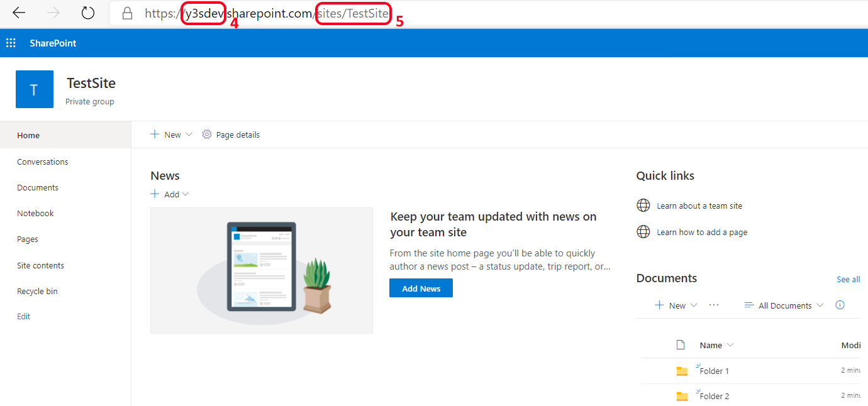Open Recycle bin from the left navigation
Screen dimensions: 868x406
(37, 291)
